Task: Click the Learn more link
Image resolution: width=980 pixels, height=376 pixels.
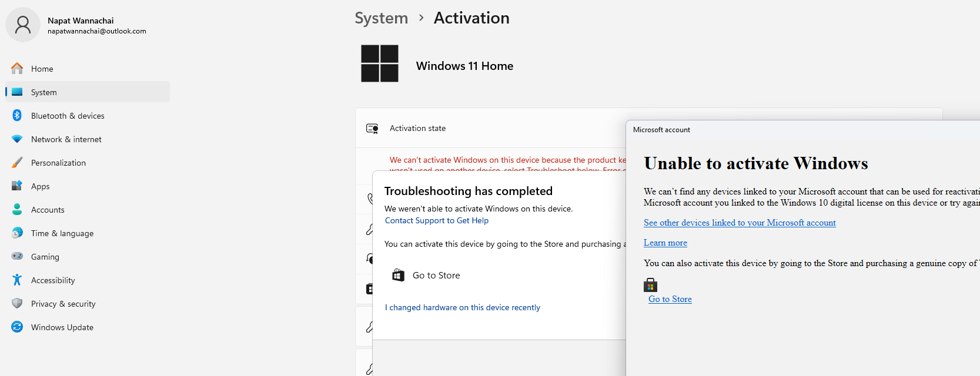Action: [x=665, y=243]
